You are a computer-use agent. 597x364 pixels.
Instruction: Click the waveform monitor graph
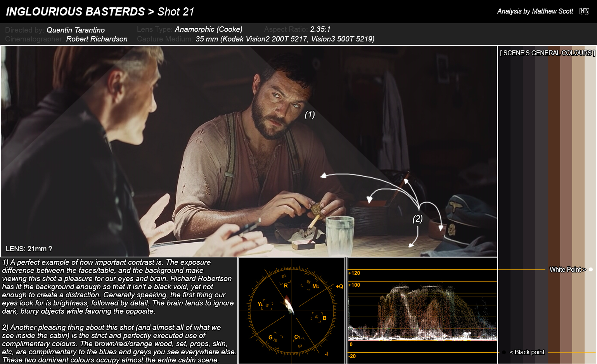click(x=422, y=311)
